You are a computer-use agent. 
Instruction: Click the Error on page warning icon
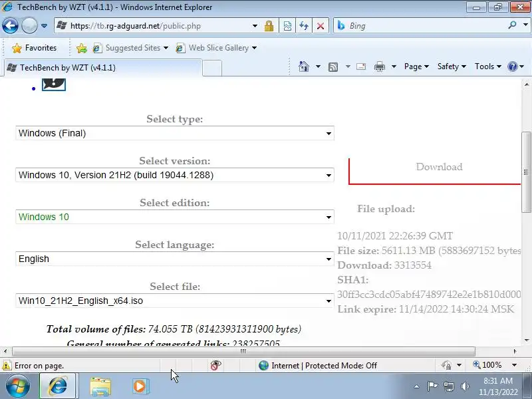(x=7, y=365)
